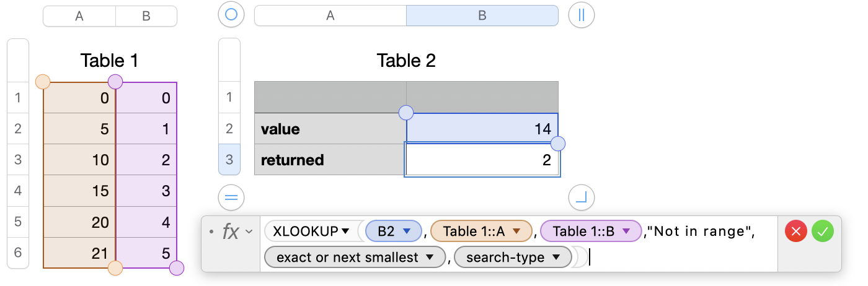Expand the 'exact or next smallest' option menu

[428, 257]
